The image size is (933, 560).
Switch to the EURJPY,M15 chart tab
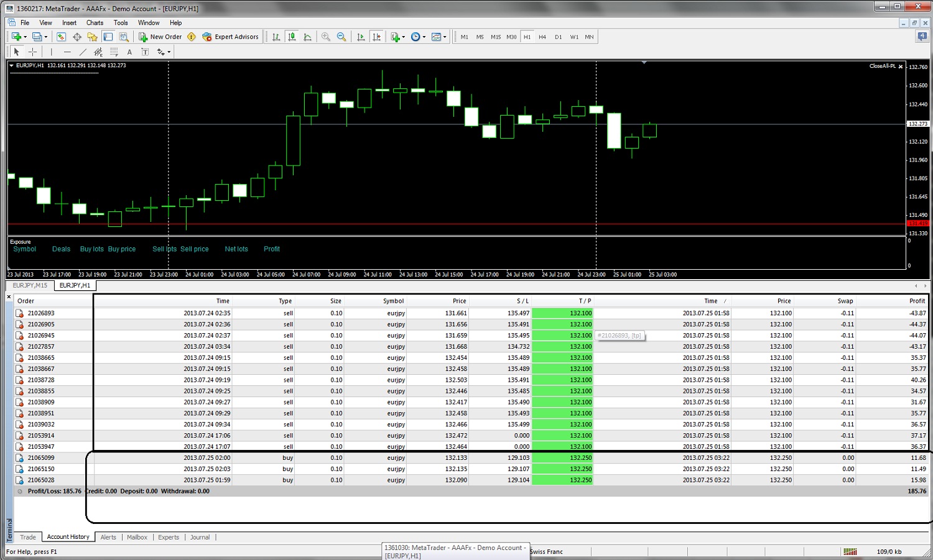tap(30, 285)
